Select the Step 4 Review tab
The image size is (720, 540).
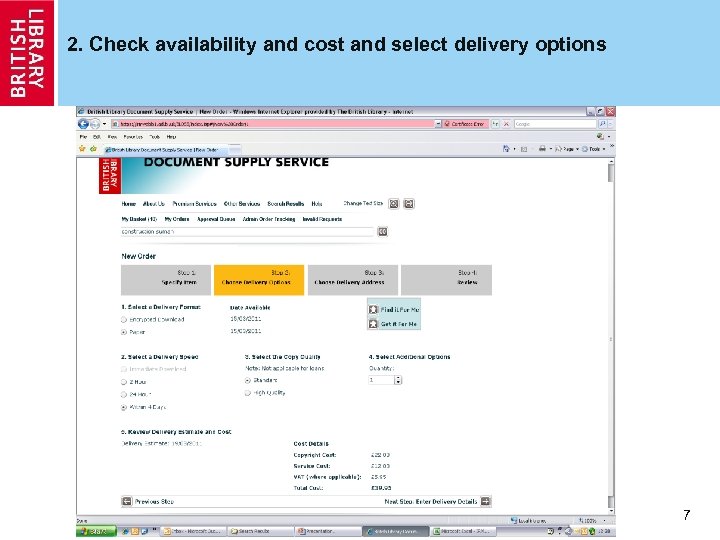point(446,280)
